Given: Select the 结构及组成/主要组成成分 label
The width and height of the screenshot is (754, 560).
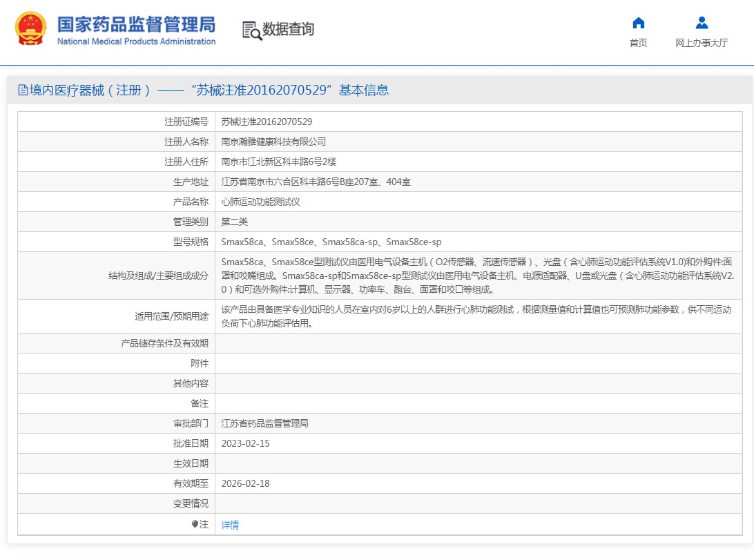Looking at the screenshot, I should point(158,276).
